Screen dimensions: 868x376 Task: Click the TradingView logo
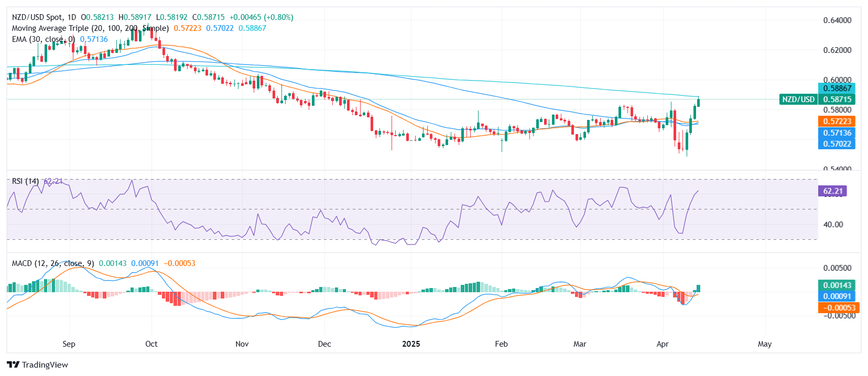tap(38, 365)
